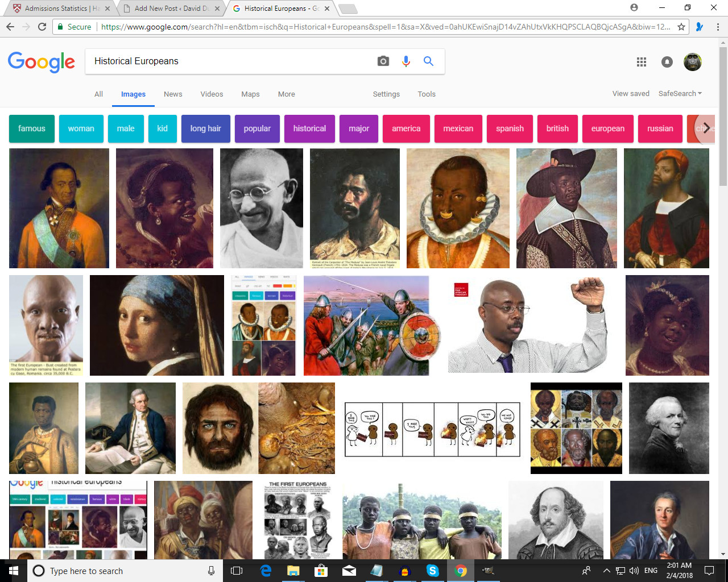Click taskbar search microphone icon

point(211,571)
